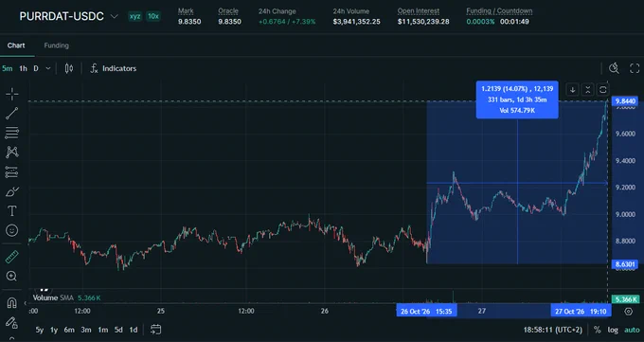The image size is (644, 342).
Task: Toggle percent scale mode
Action: [598, 330]
